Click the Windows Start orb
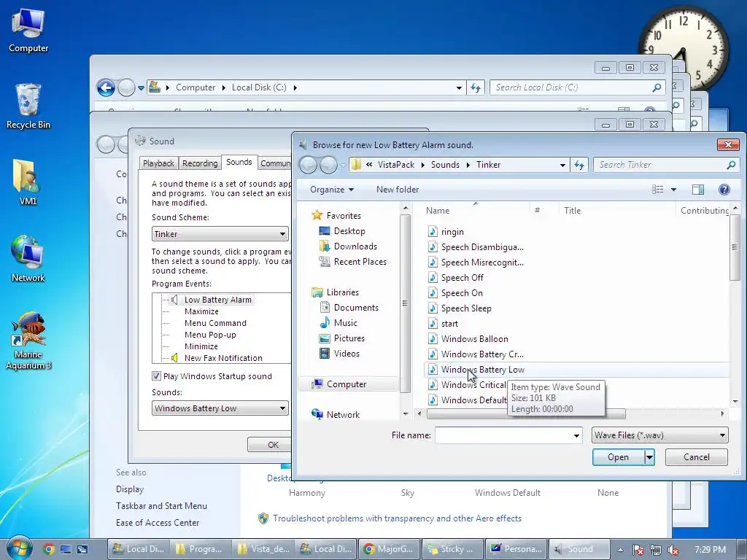The width and height of the screenshot is (747, 560). pos(19,548)
